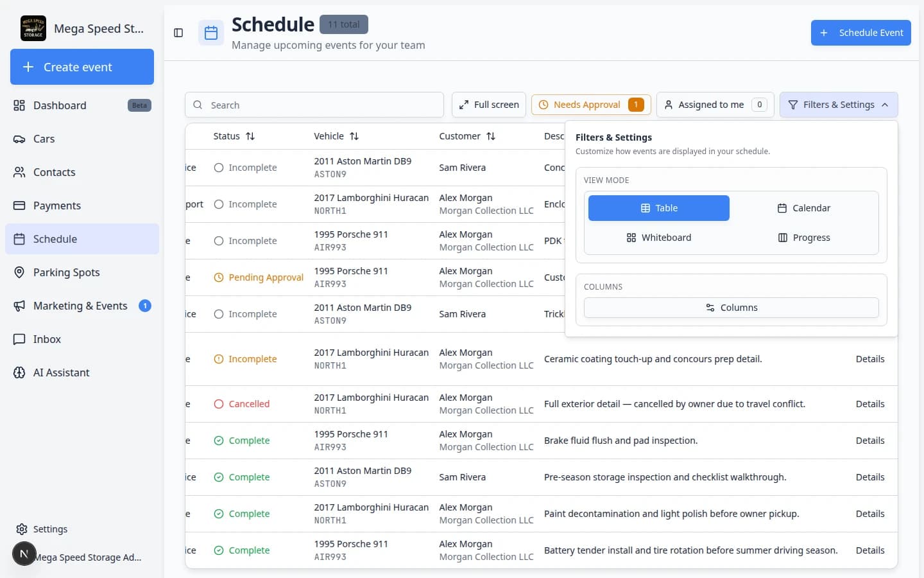924x578 pixels.
Task: Toggle the Assigned to me filter
Action: click(x=715, y=105)
